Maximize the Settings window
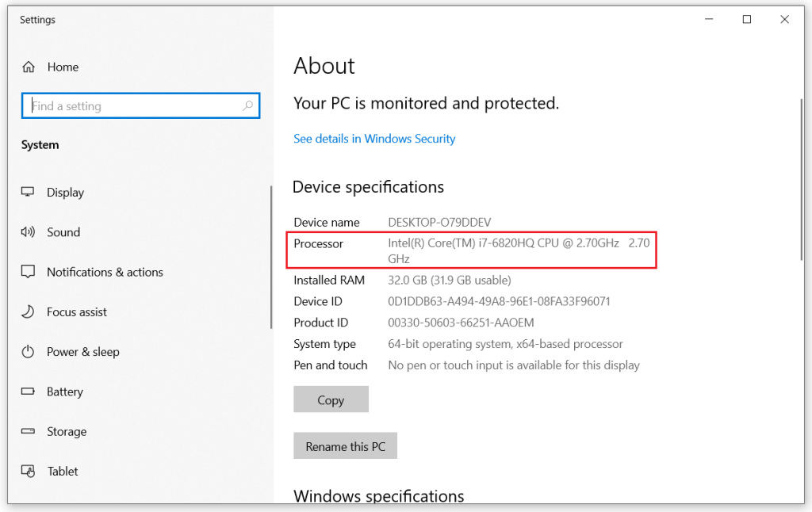The width and height of the screenshot is (812, 512). click(x=746, y=19)
